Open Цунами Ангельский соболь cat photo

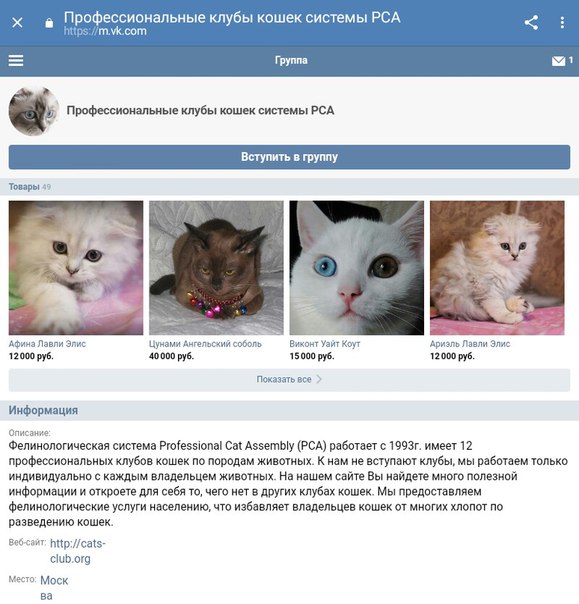[216, 268]
